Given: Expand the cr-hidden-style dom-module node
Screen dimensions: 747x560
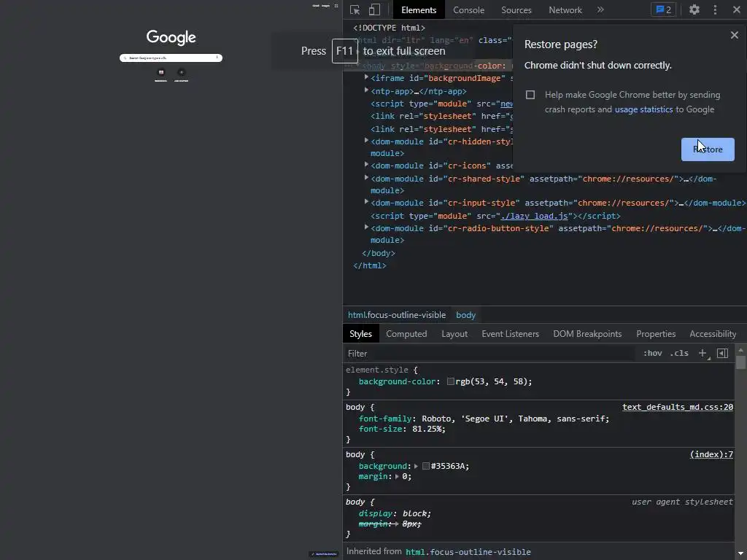Looking at the screenshot, I should click(366, 141).
